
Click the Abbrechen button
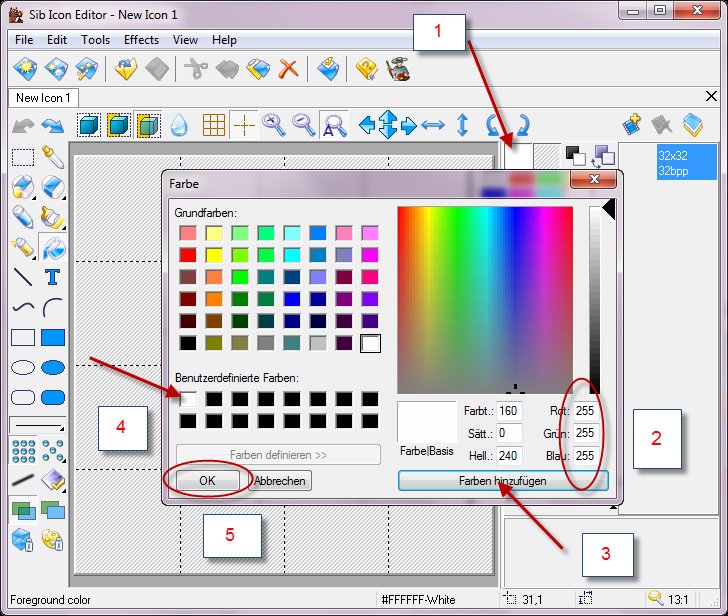[x=281, y=480]
